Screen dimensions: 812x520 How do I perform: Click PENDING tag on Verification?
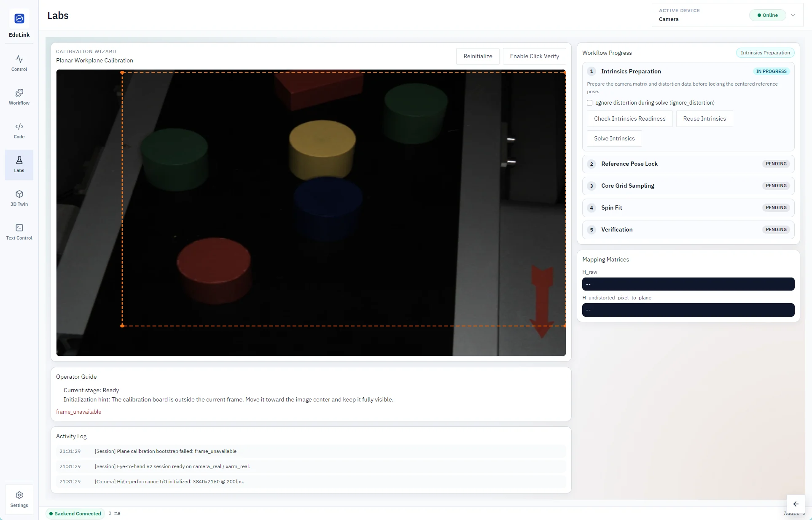(x=776, y=230)
